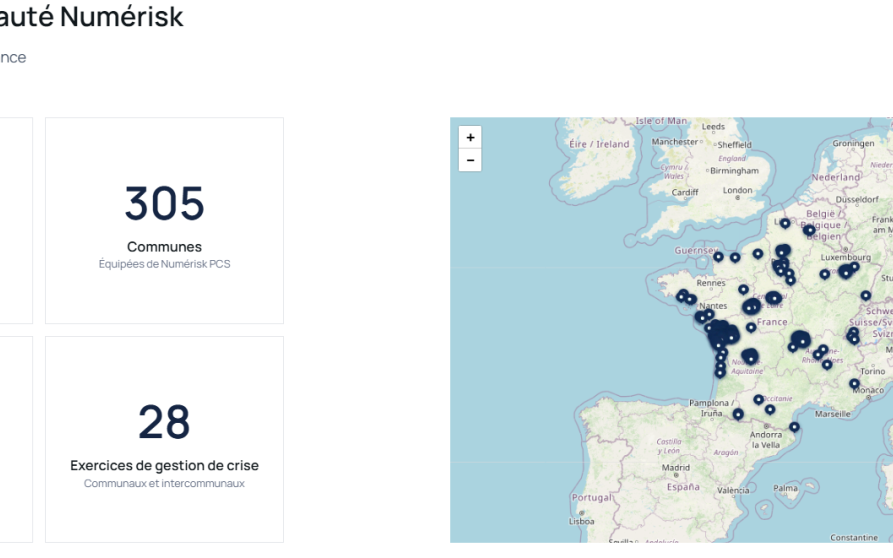Screen dimensions: 893x558
Task: Select the marker just left of France label
Action: [x=751, y=327]
